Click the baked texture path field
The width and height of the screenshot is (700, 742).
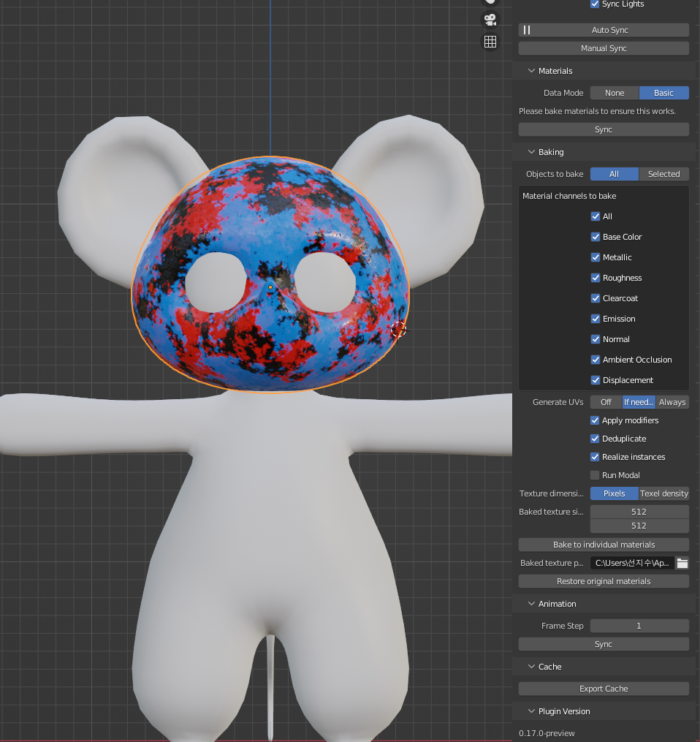632,563
